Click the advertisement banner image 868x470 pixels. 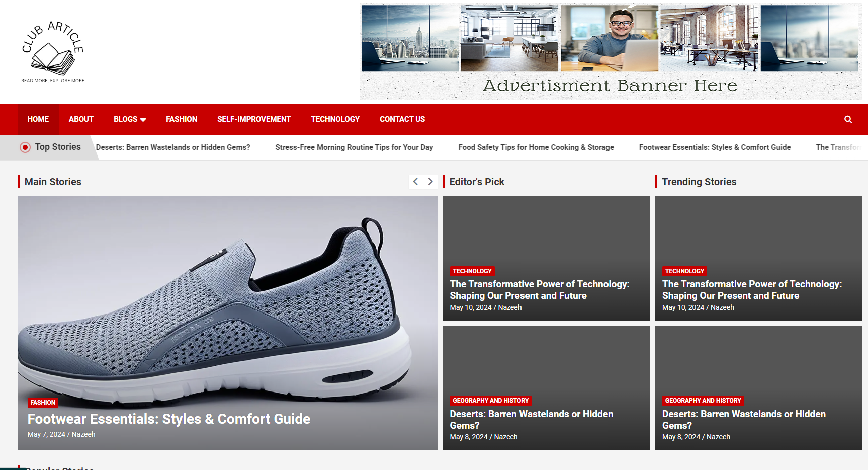point(611,52)
